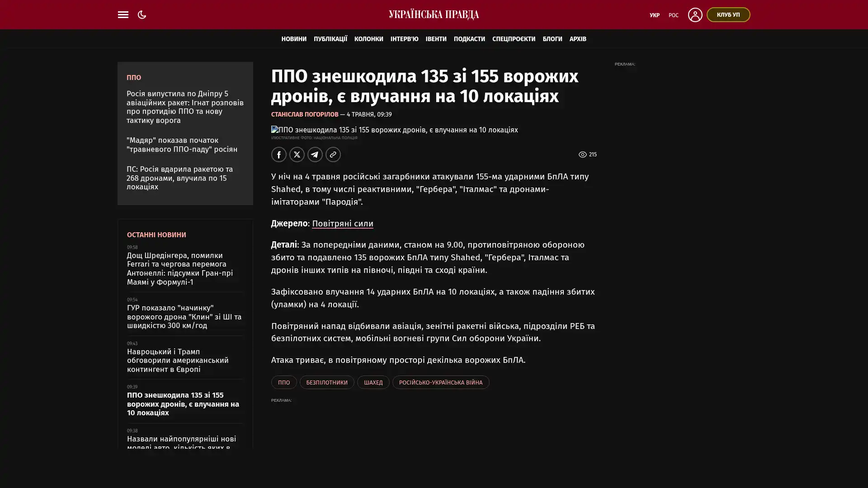
Task: Click the article date 4 ТРАВНЯ, 09:39
Action: 369,115
